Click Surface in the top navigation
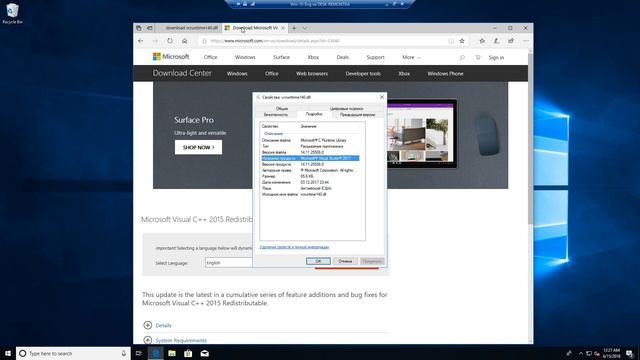 (x=281, y=57)
